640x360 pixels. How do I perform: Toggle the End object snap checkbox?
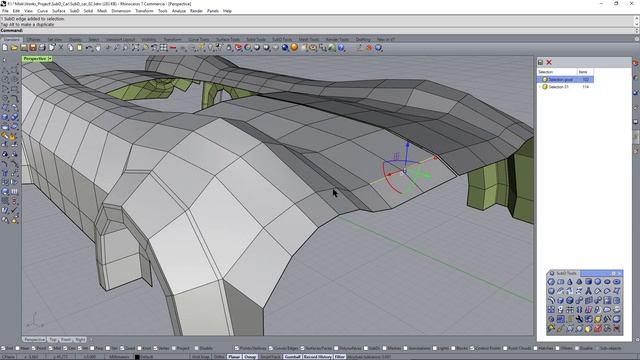[3, 348]
